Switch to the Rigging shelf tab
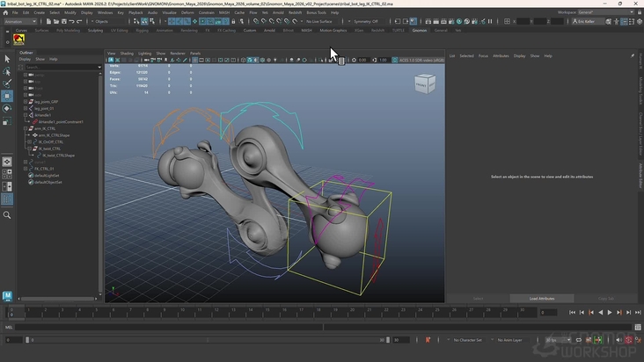The height and width of the screenshot is (362, 644). (142, 30)
